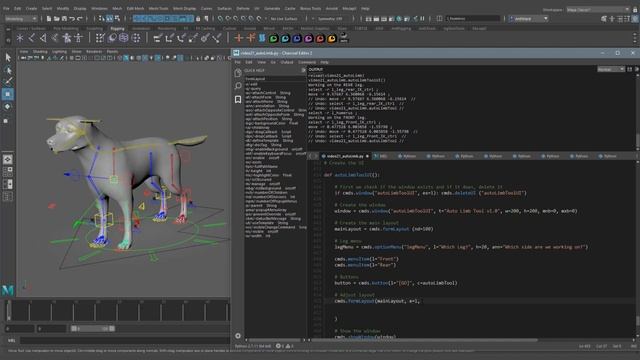Save the scene with the disk icon
This screenshot has height=360, width=640.
pos(64,18)
